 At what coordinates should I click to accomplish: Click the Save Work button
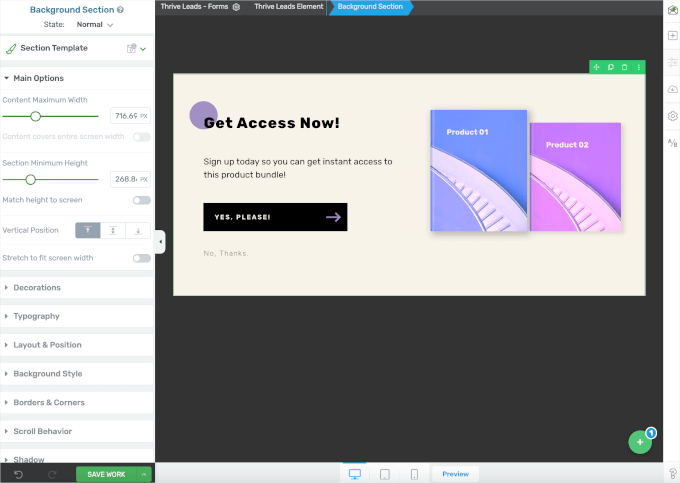point(106,475)
